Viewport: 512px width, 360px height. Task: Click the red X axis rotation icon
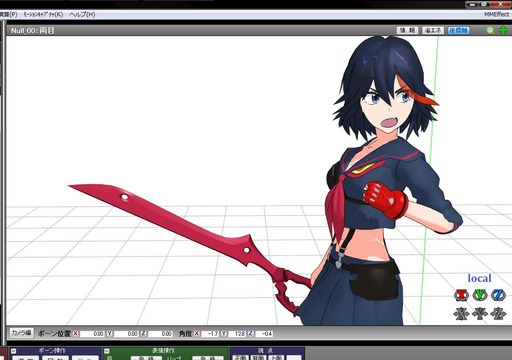(461, 295)
